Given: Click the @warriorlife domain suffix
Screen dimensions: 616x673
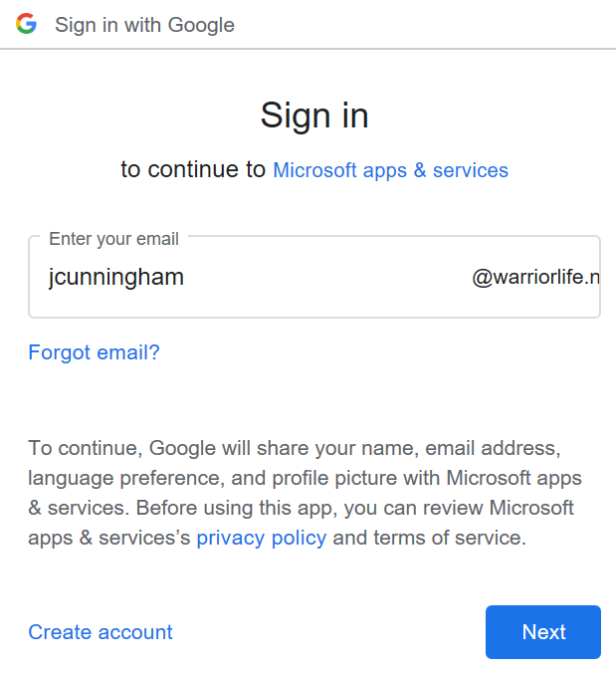Looking at the screenshot, I should tap(535, 278).
